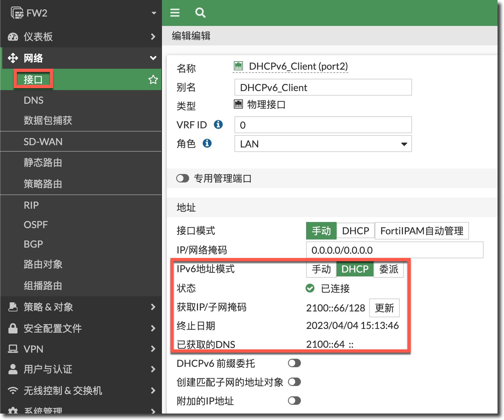Click the 更新 button to renew IP
Screen dimensions: 504x420
pos(384,308)
